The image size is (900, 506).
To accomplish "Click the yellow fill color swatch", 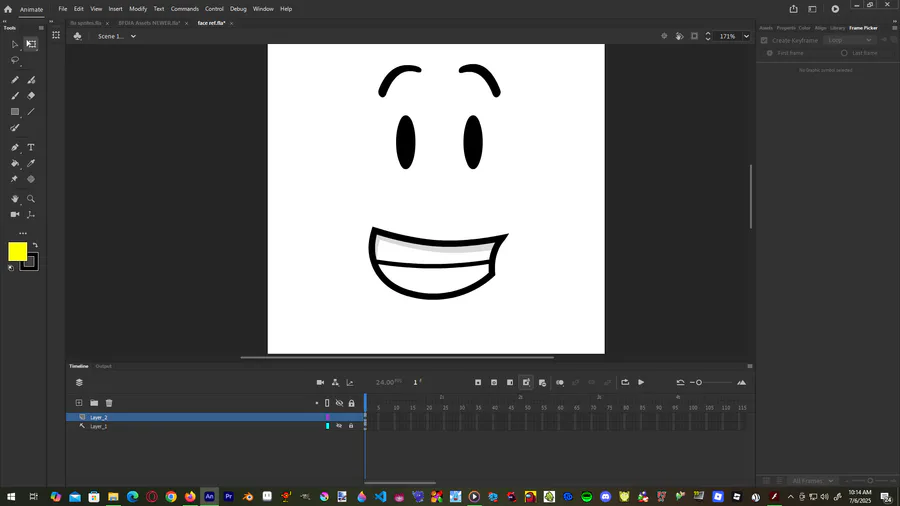I will tap(17, 251).
